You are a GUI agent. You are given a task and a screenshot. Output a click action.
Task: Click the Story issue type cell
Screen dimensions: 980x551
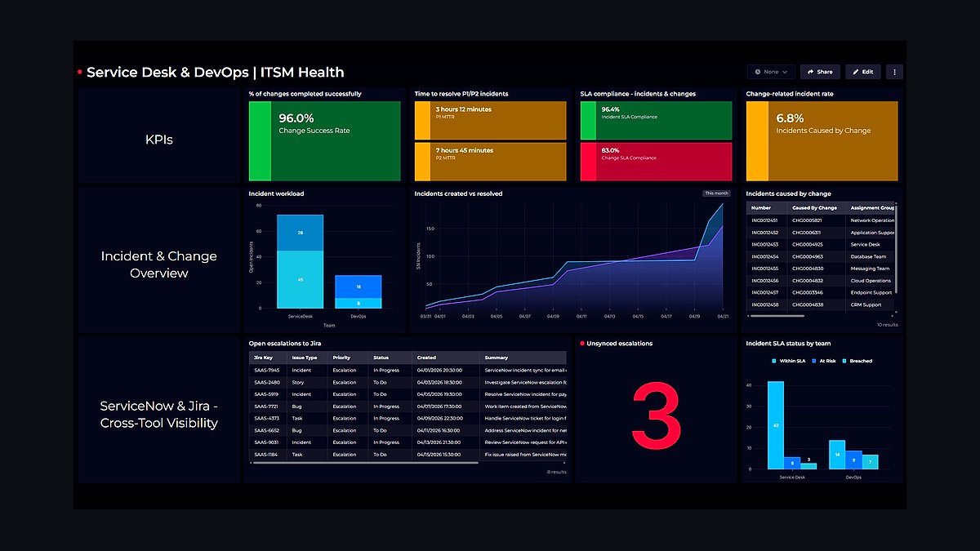(296, 382)
